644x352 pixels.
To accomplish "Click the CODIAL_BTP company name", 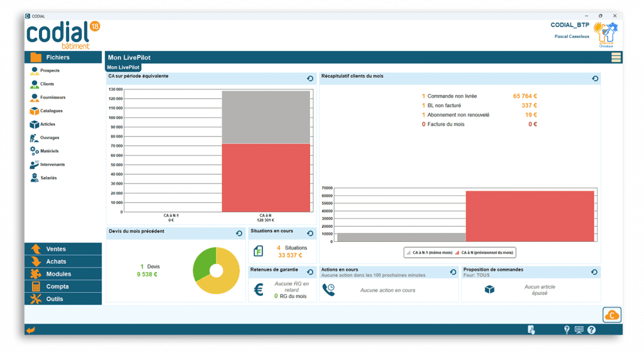I will click(570, 25).
